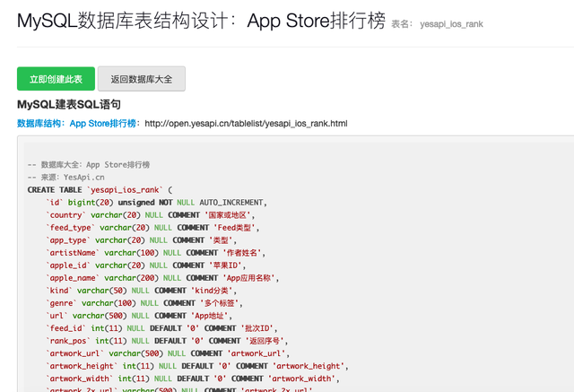
Task: Click the `artwork_height` int(11) line
Action: [197, 366]
